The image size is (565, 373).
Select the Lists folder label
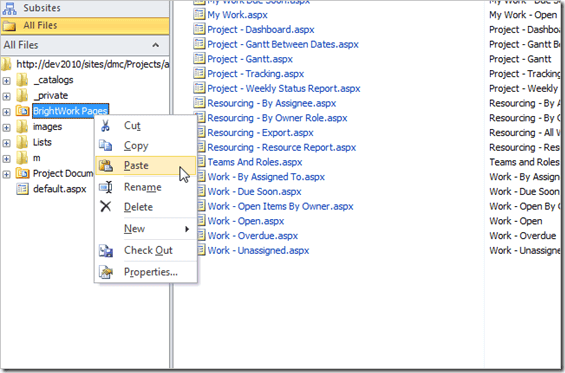(42, 142)
